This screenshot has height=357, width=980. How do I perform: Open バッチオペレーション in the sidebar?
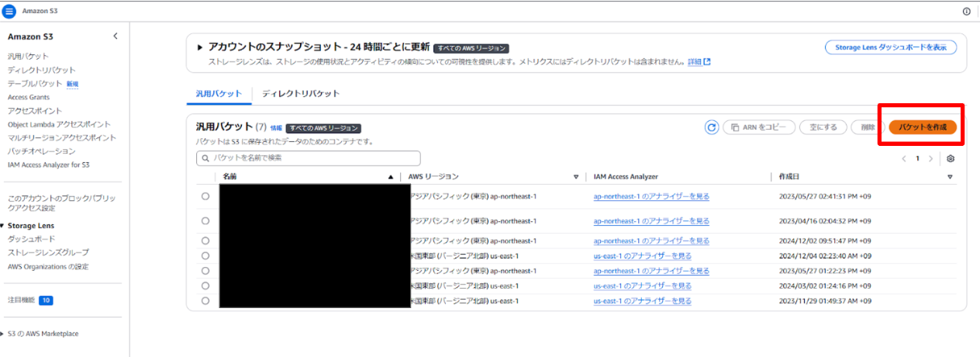tap(42, 151)
